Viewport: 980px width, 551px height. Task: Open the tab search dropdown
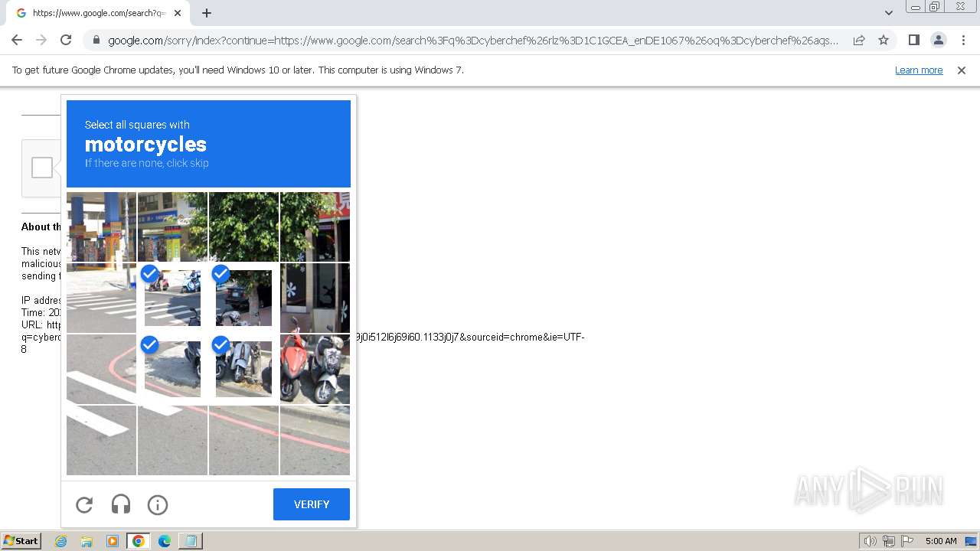(889, 13)
